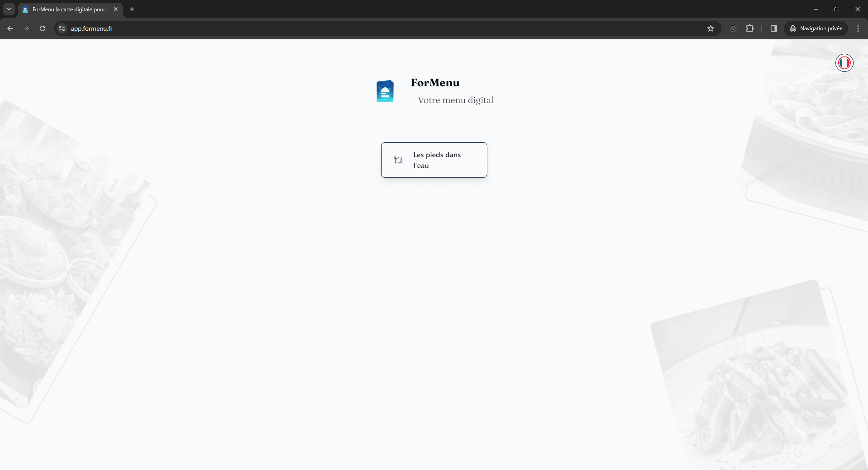Viewport: 868px width, 470px height.
Task: Open the French flag language selector
Action: point(844,63)
